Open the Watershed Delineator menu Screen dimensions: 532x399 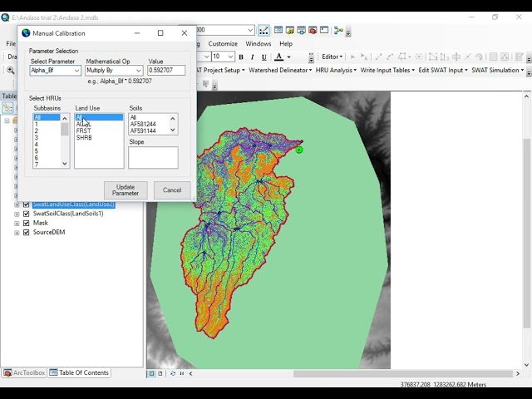280,70
